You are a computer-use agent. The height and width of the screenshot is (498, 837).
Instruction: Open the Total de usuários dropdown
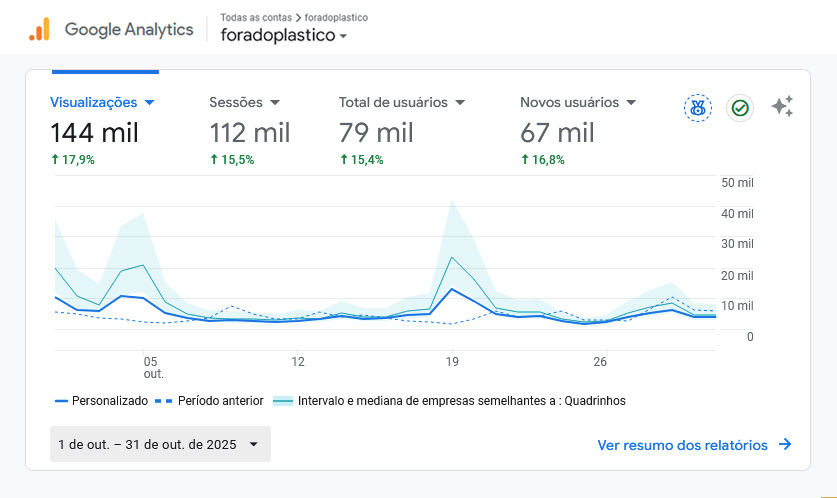(x=460, y=102)
